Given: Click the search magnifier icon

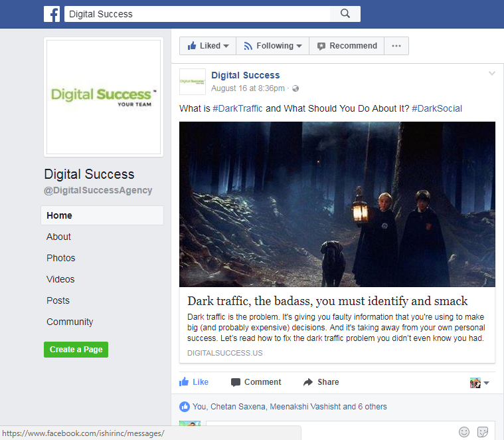Looking at the screenshot, I should [345, 14].
